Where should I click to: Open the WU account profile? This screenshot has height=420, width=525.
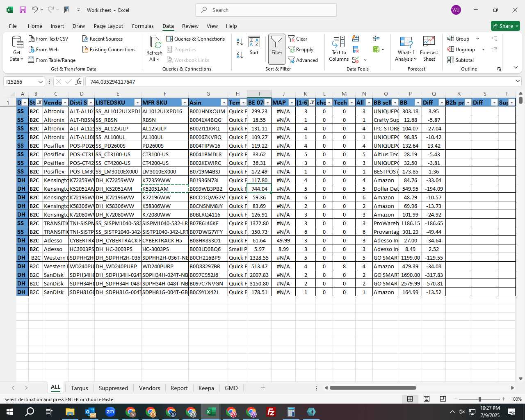coord(456,10)
